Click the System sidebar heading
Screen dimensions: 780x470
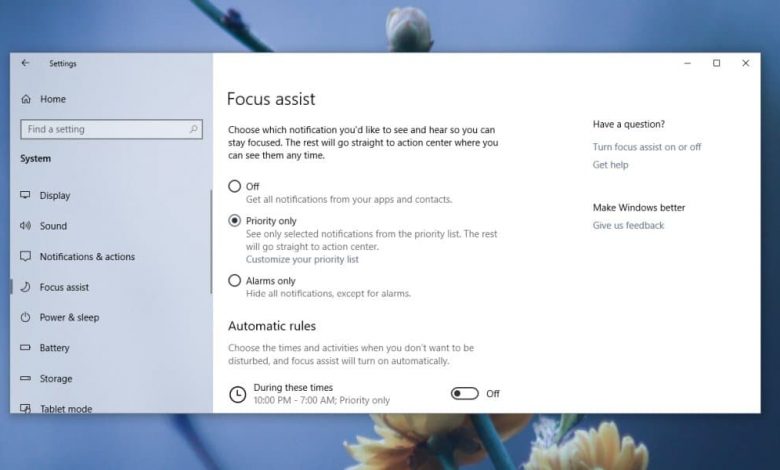click(x=35, y=159)
